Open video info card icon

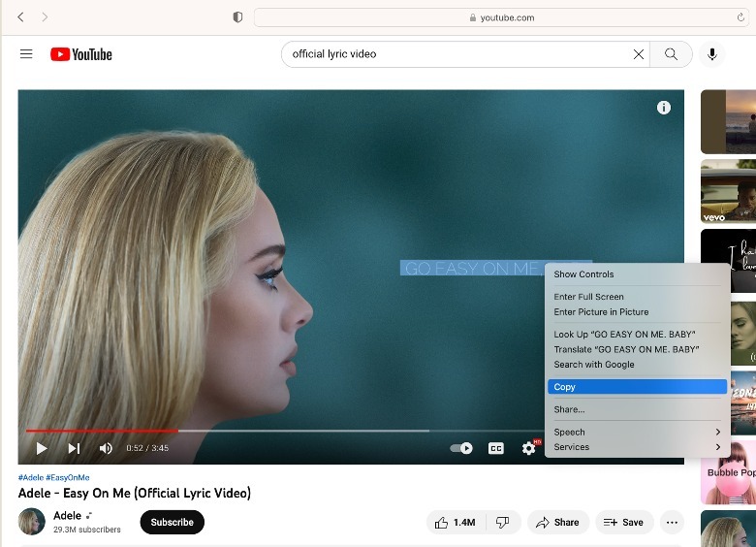pyautogui.click(x=663, y=108)
